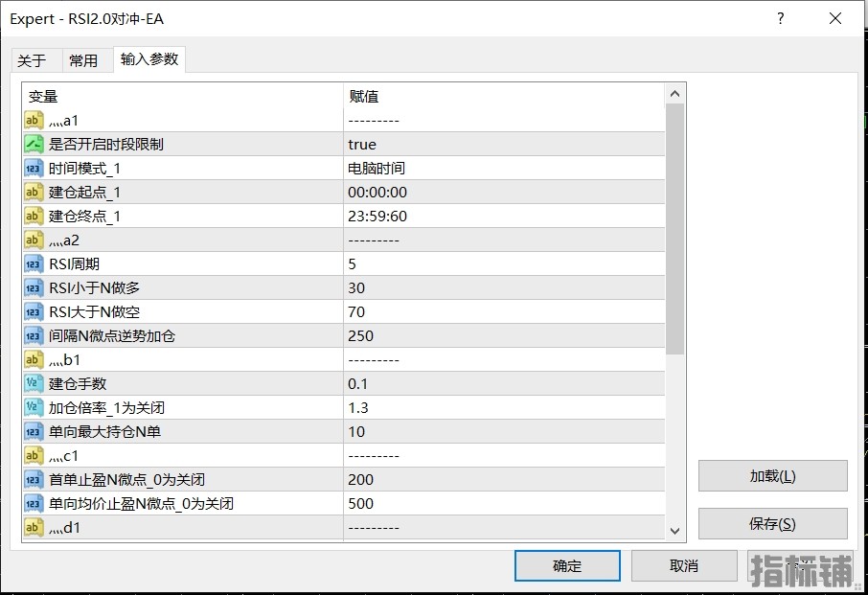Click the 00:00:00 value field
The height and width of the screenshot is (595, 868).
point(504,192)
